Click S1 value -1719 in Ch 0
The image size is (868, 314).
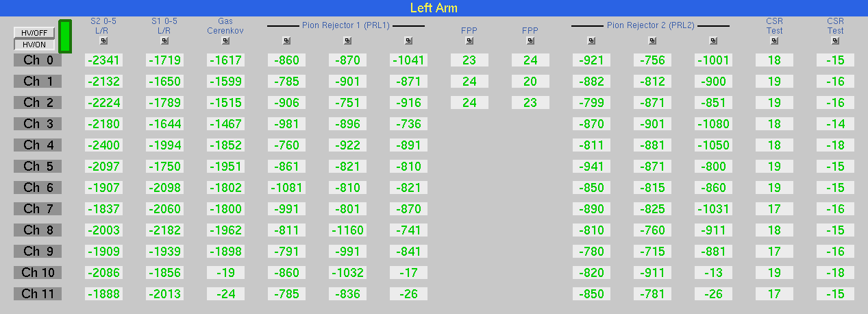click(x=164, y=60)
